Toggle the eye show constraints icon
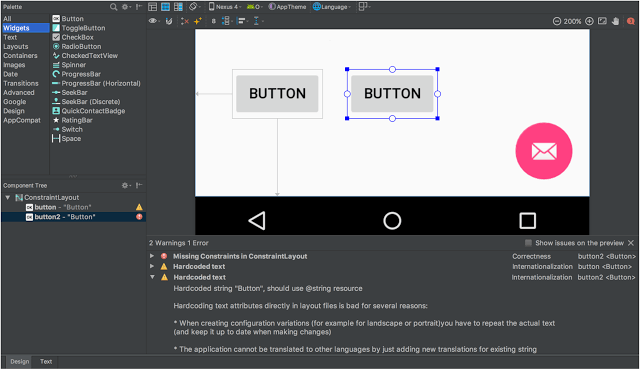 (x=153, y=21)
